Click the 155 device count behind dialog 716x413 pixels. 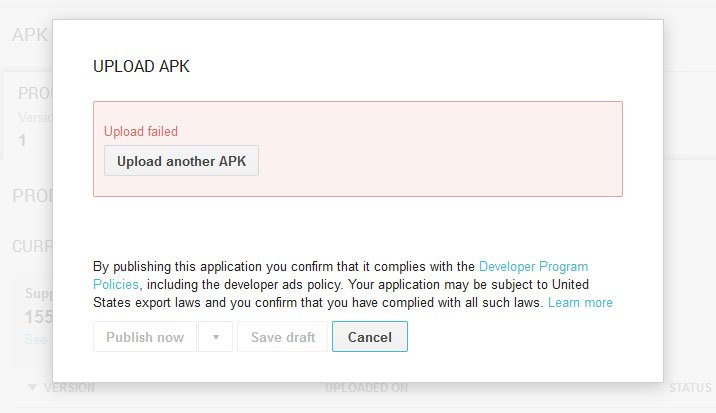(x=39, y=317)
